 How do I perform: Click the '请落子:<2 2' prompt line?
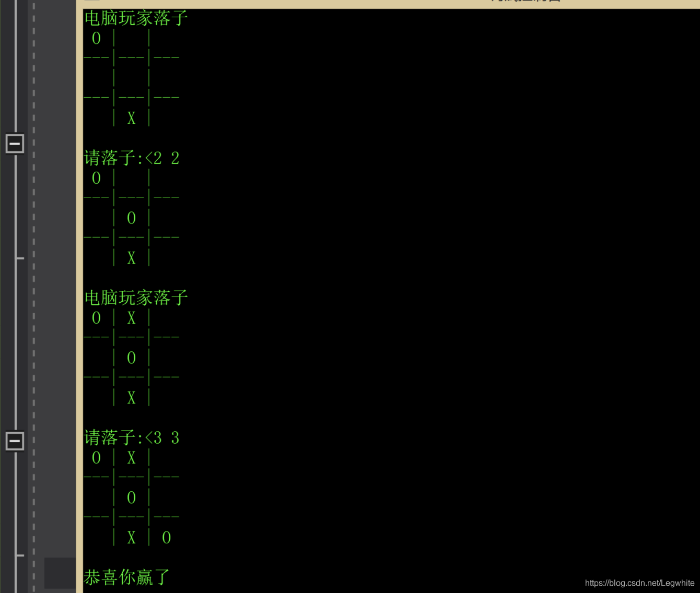point(132,158)
